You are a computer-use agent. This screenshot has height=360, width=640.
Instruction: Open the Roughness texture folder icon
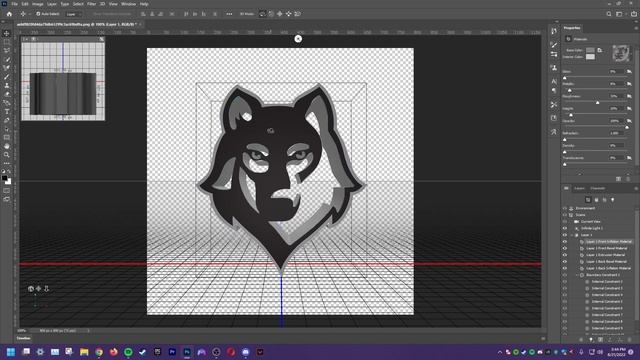629,96
